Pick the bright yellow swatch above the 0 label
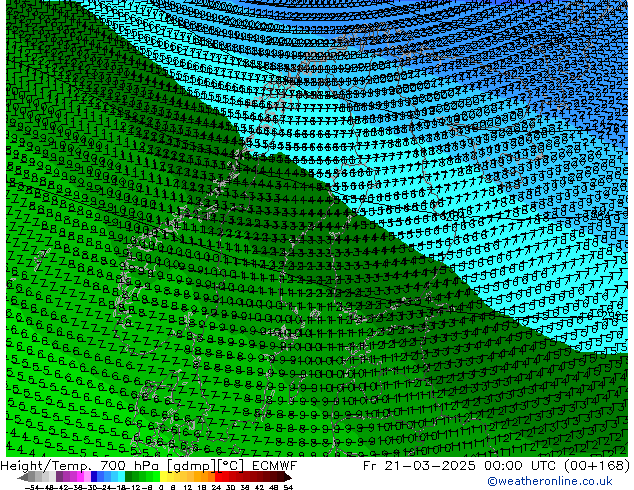Screen dimensions: 634x490 pos(163,476)
